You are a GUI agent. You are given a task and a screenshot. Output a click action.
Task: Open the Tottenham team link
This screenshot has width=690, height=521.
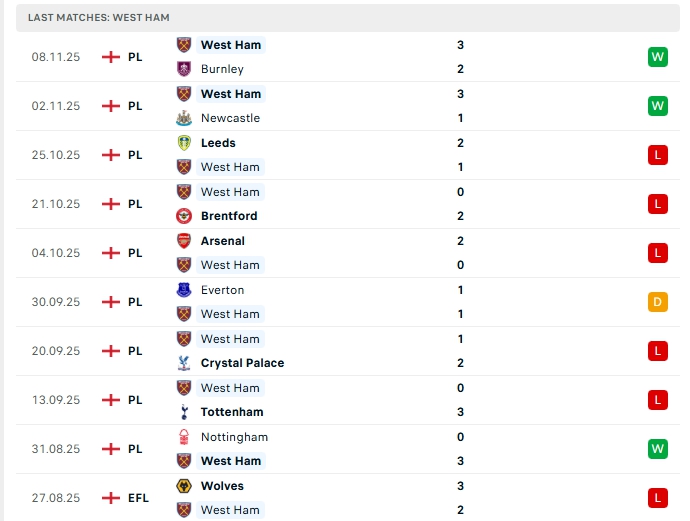click(x=232, y=412)
